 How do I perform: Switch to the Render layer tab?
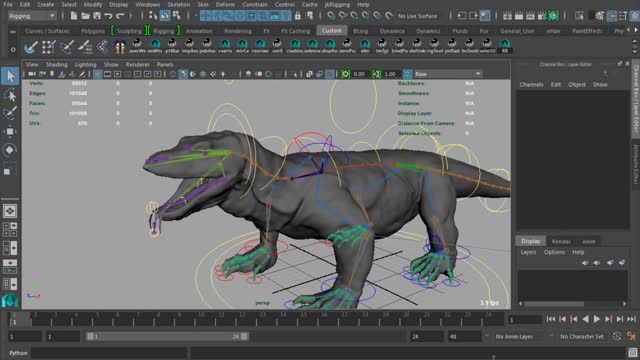coord(561,242)
